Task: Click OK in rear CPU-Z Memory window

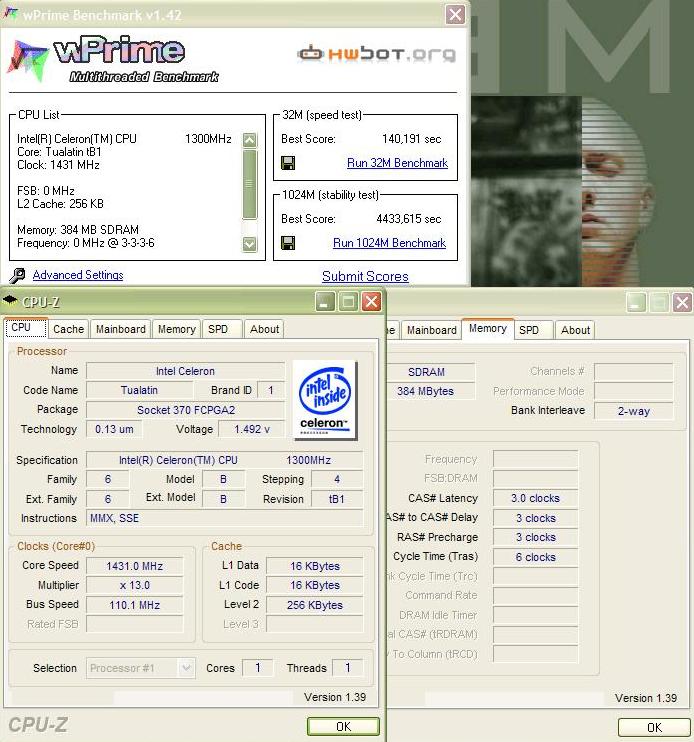Action: 654,727
